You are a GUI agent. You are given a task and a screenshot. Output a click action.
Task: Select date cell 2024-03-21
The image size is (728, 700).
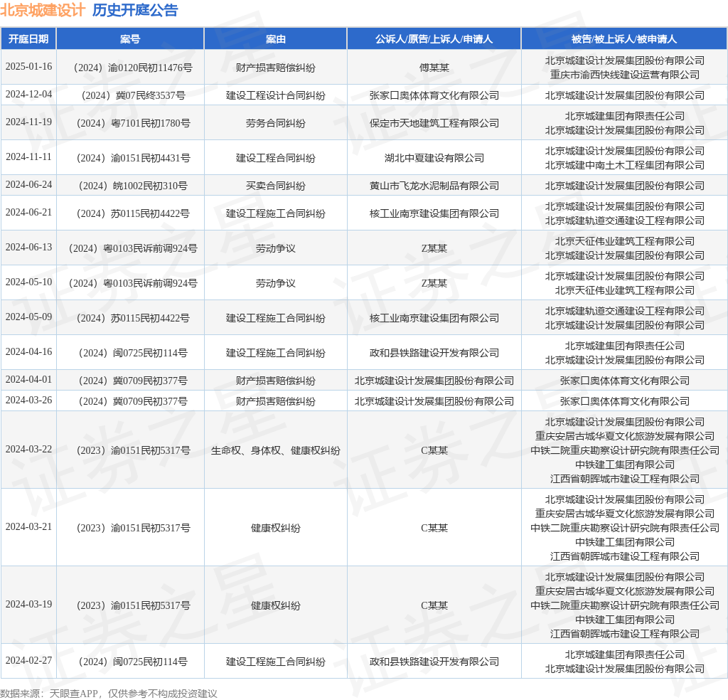pyautogui.click(x=28, y=527)
